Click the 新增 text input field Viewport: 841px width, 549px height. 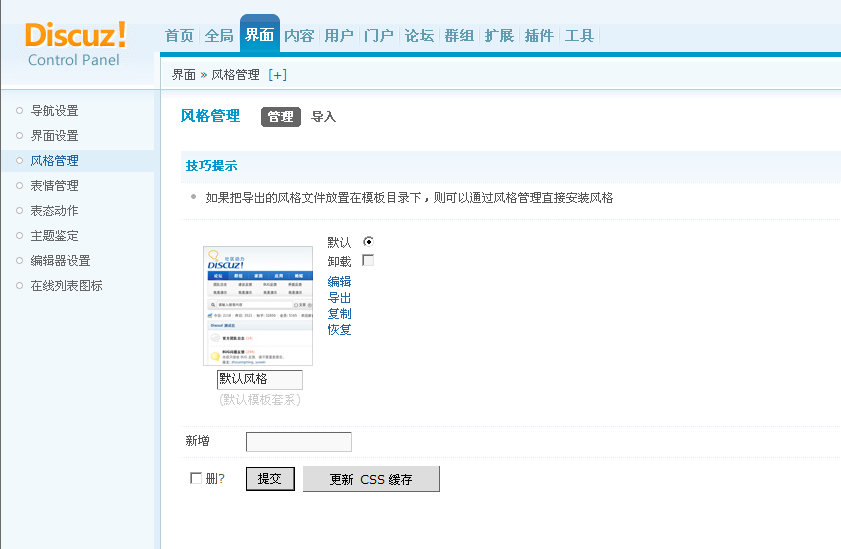click(299, 442)
